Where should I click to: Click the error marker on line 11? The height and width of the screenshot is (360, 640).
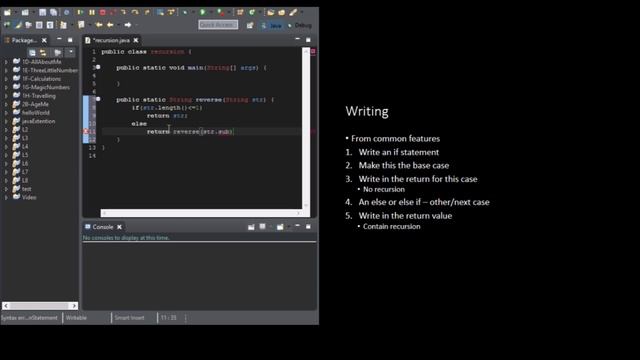point(86,131)
